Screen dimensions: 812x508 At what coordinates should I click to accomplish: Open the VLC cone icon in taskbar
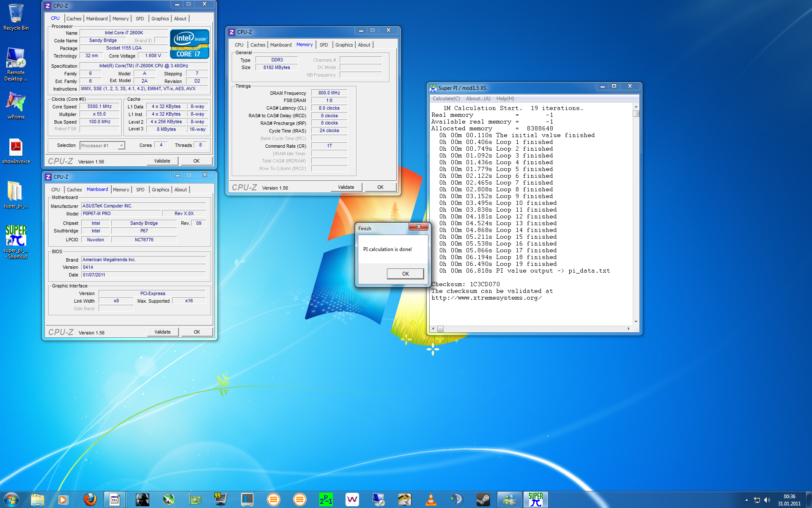point(431,500)
